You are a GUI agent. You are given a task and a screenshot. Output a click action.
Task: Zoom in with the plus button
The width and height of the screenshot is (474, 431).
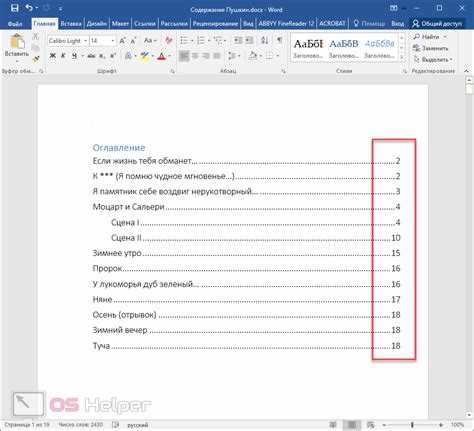[x=441, y=425]
